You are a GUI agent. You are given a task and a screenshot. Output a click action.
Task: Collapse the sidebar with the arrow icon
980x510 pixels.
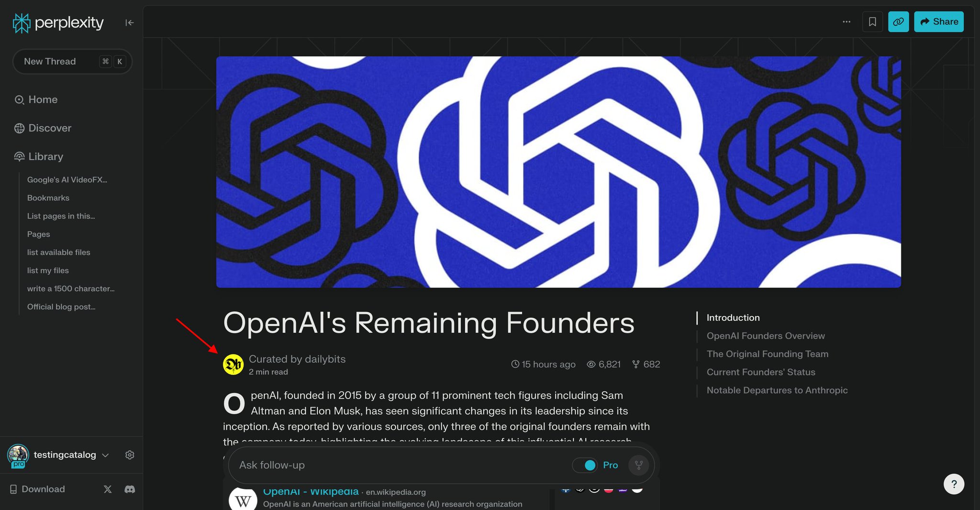click(x=129, y=22)
